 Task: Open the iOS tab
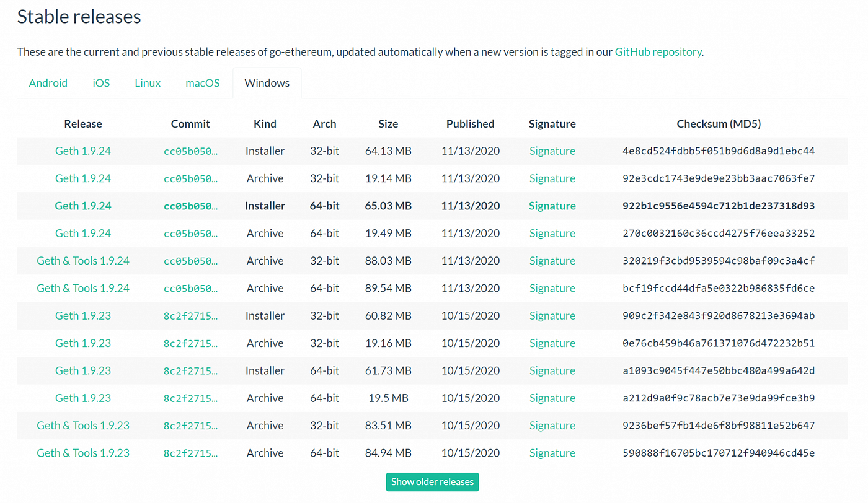[x=101, y=83]
